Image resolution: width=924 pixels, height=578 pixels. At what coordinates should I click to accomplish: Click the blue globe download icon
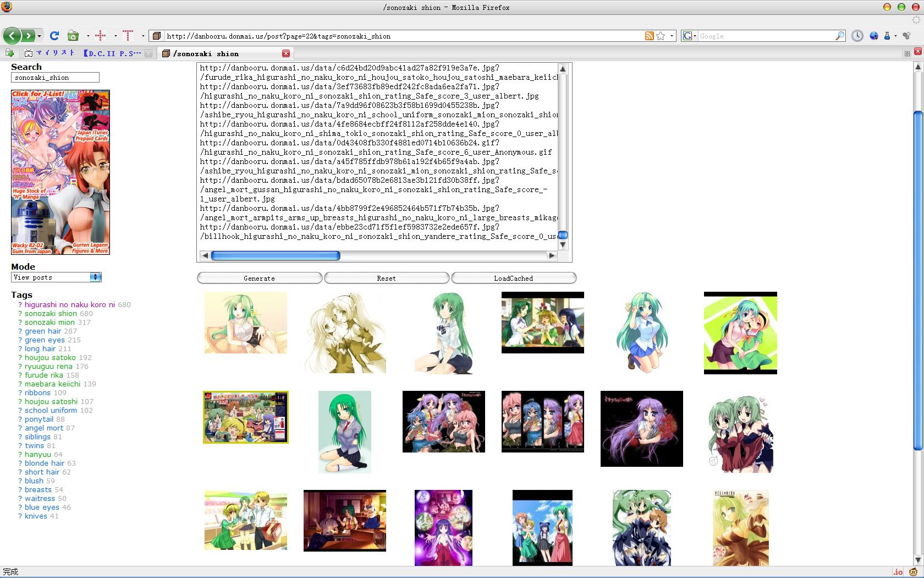pos(874,36)
